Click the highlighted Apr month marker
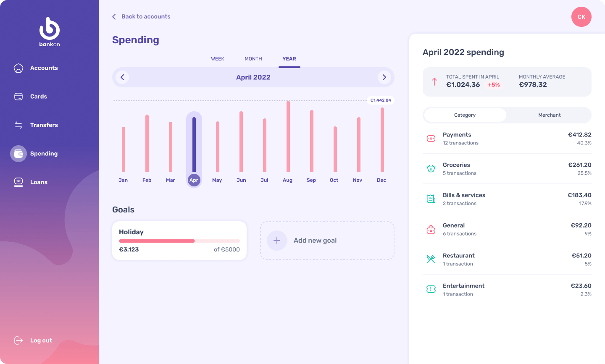 point(194,180)
